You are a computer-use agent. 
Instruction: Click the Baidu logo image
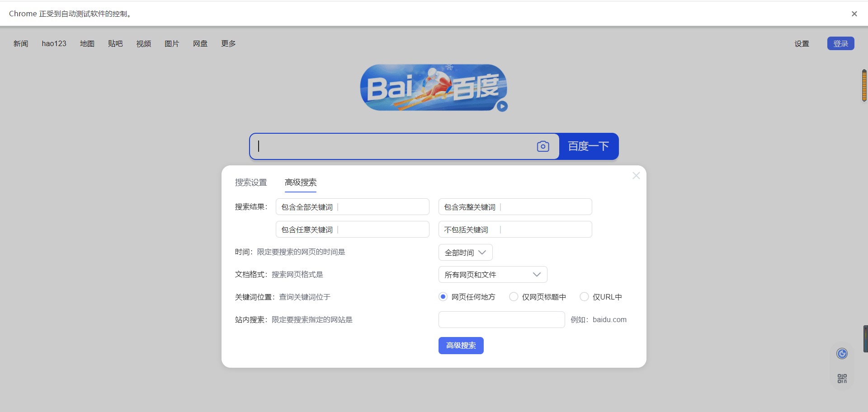click(x=433, y=88)
